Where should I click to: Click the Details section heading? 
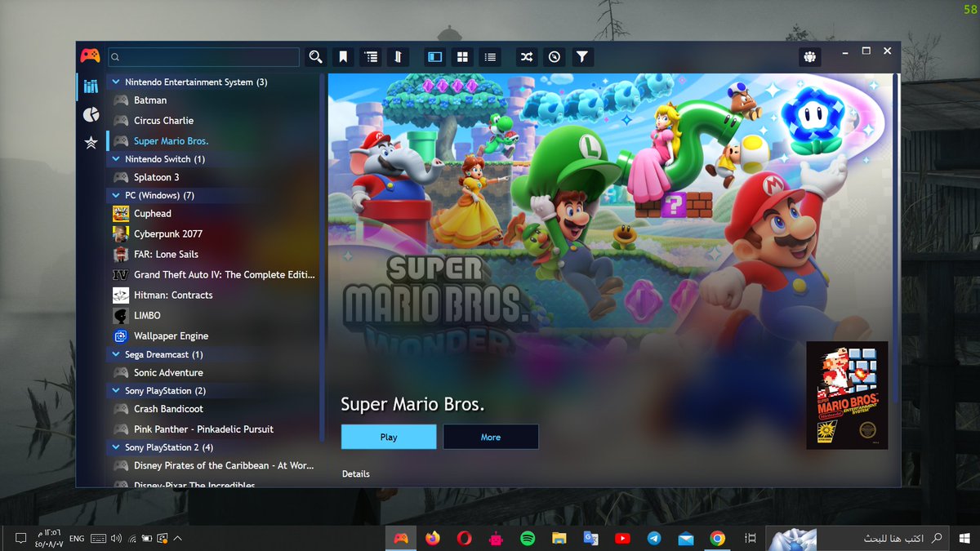(x=356, y=474)
